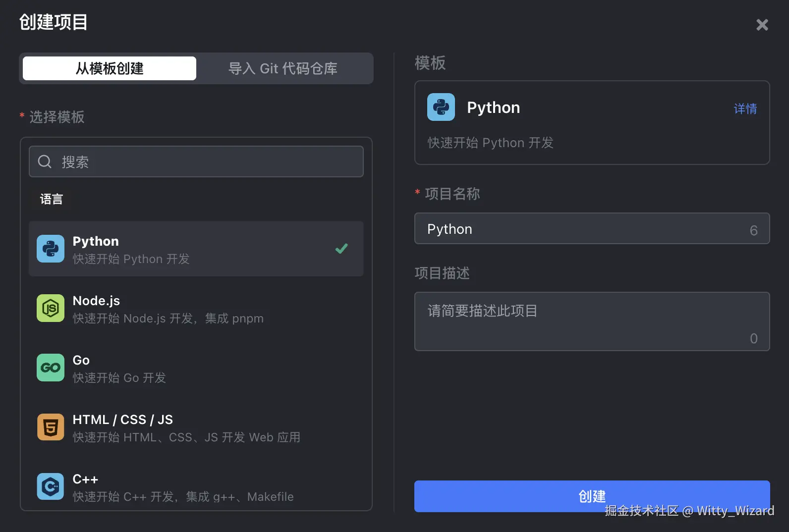Click the Node.js template icon
Viewport: 789px width, 532px height.
point(51,308)
